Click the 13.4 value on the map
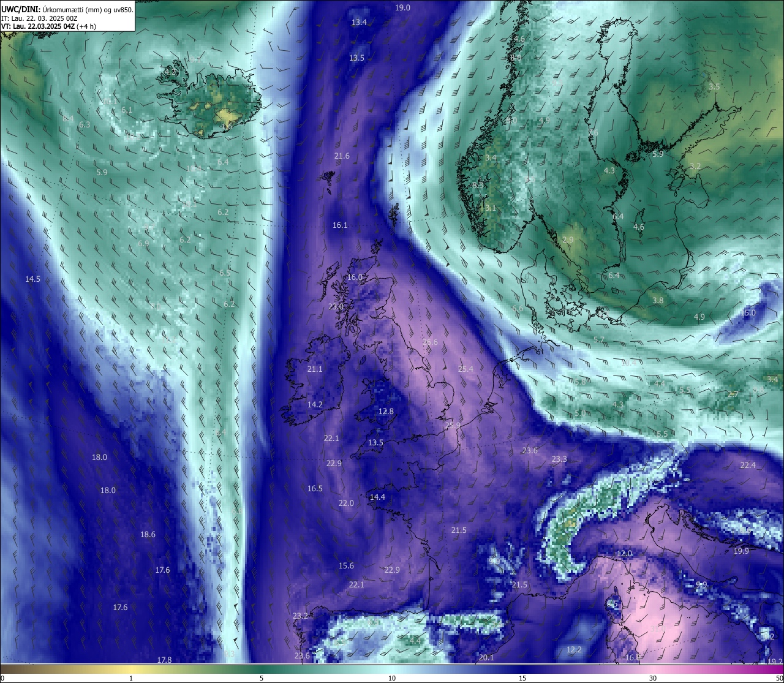Screen dimensions: 784x683 359,22
